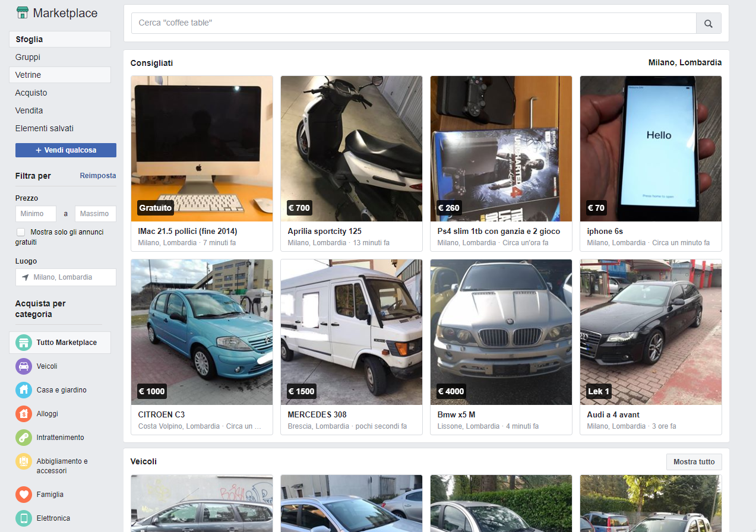Viewport: 756px width, 532px height.
Task: Select Vetrine in the sidebar
Action: [60, 75]
